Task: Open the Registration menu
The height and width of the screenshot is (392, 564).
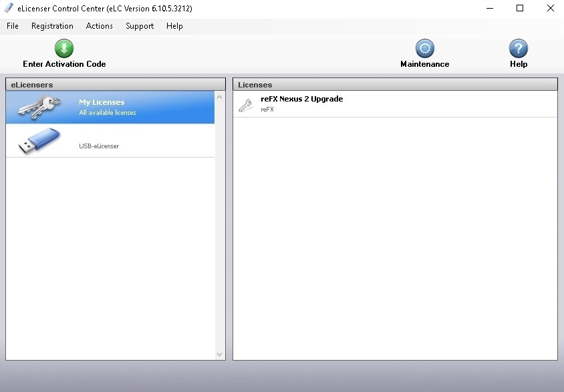Action: pos(52,26)
